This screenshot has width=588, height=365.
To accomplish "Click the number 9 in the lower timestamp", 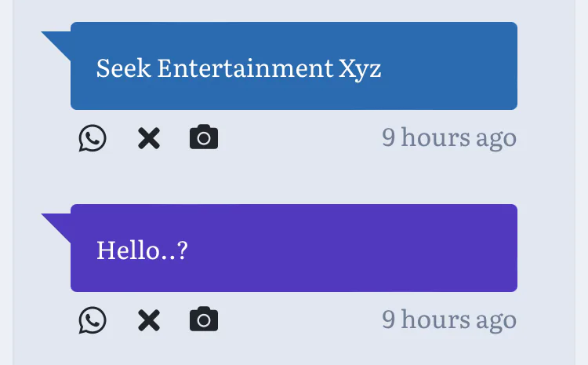I will [x=389, y=320].
